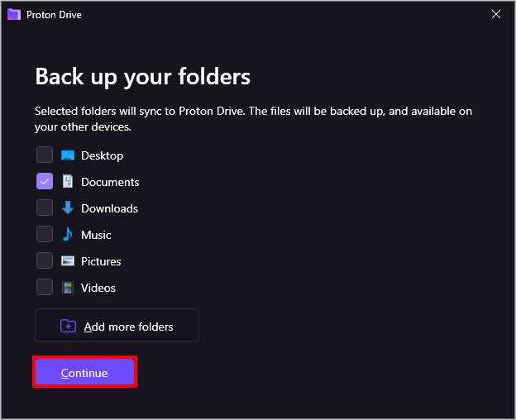This screenshot has width=516, height=420.
Task: Click the Videos label text
Action: click(98, 288)
